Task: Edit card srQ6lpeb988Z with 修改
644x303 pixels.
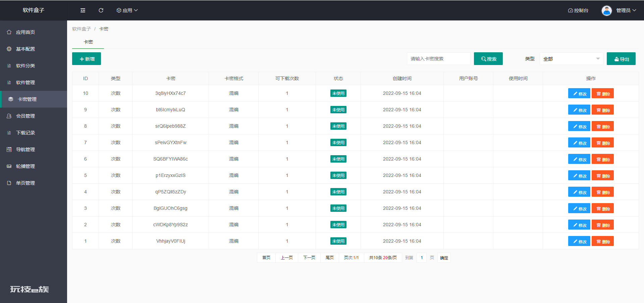Action: pyautogui.click(x=579, y=126)
